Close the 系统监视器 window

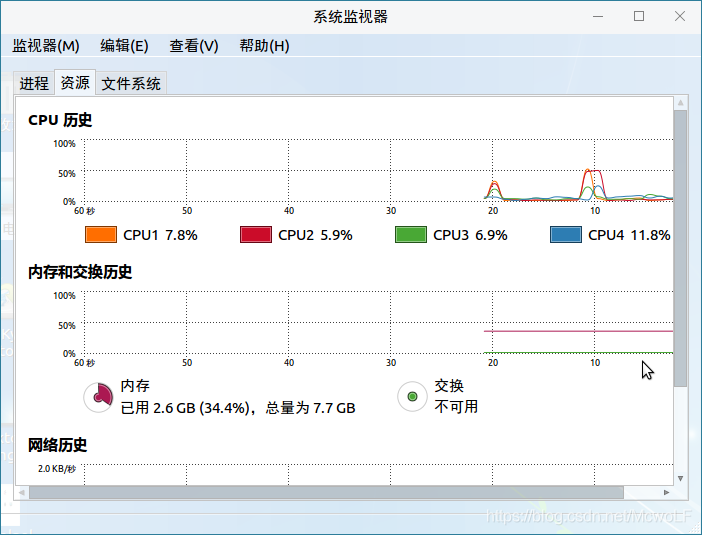coord(680,17)
